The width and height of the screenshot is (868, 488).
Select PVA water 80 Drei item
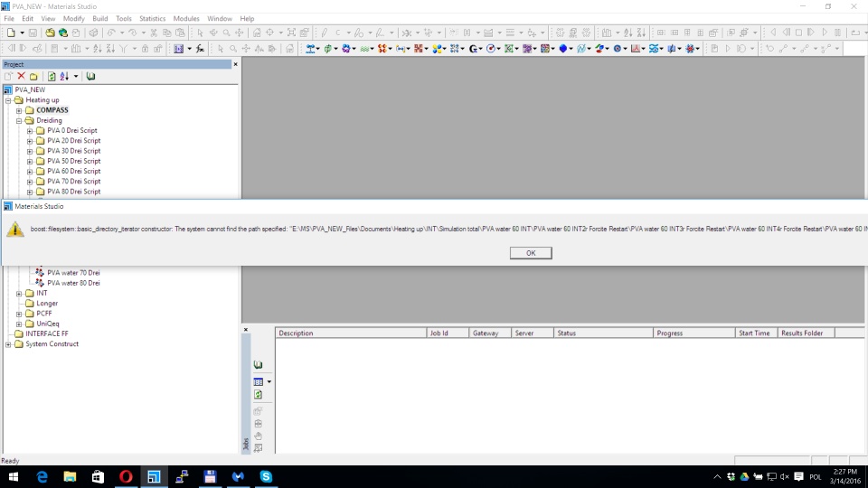point(73,283)
